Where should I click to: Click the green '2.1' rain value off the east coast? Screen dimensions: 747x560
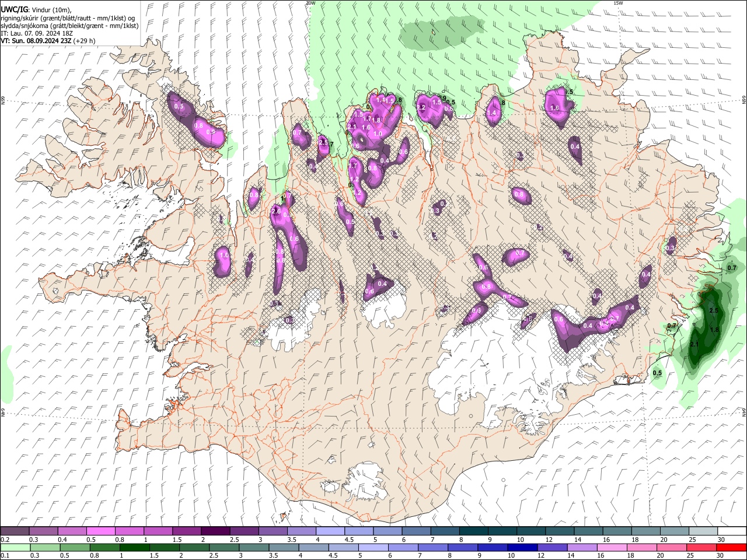(694, 345)
